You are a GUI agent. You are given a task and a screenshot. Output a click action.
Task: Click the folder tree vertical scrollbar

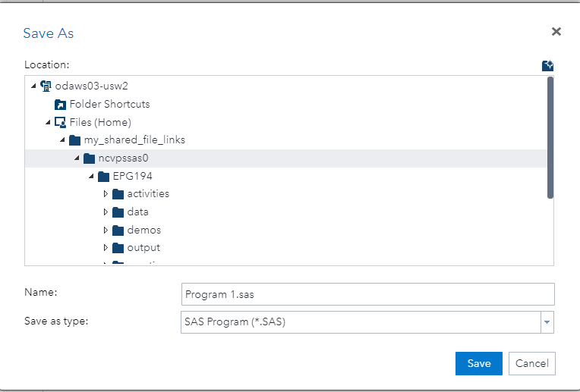550,136
